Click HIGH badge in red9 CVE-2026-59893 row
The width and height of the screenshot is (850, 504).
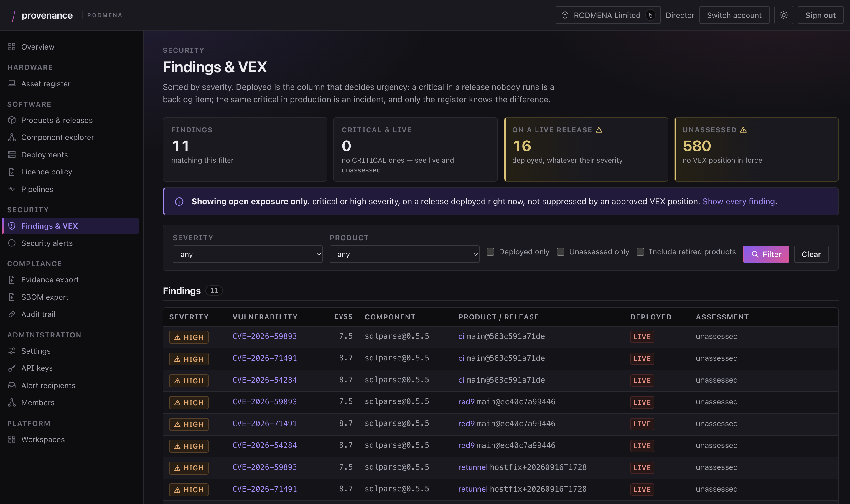pyautogui.click(x=189, y=402)
